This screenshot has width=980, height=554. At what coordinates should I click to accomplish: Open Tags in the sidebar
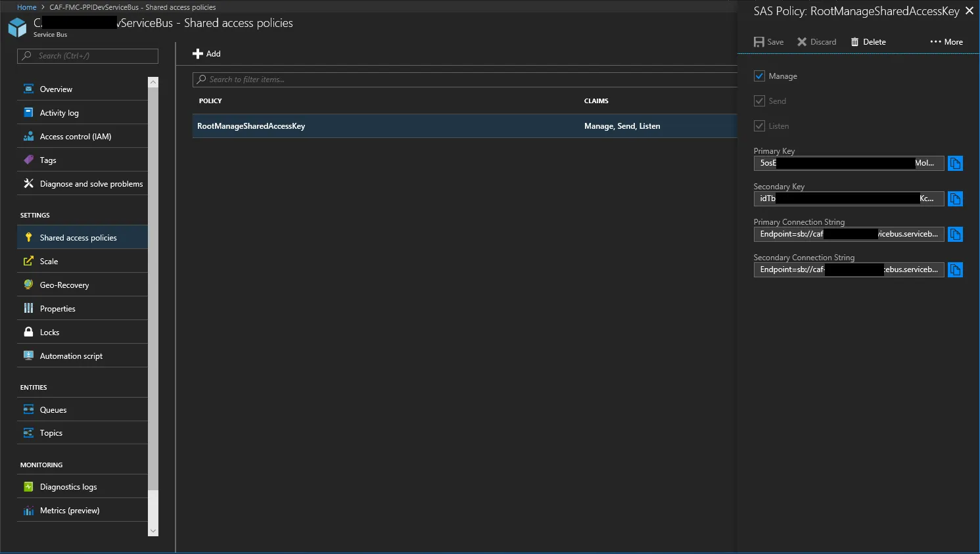click(x=82, y=160)
